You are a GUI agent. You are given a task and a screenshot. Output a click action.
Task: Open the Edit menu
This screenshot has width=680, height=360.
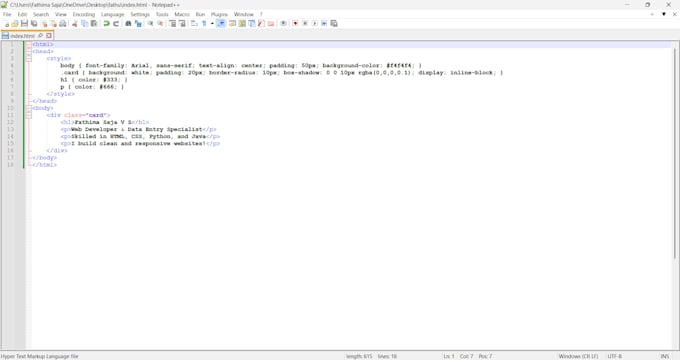click(x=22, y=14)
